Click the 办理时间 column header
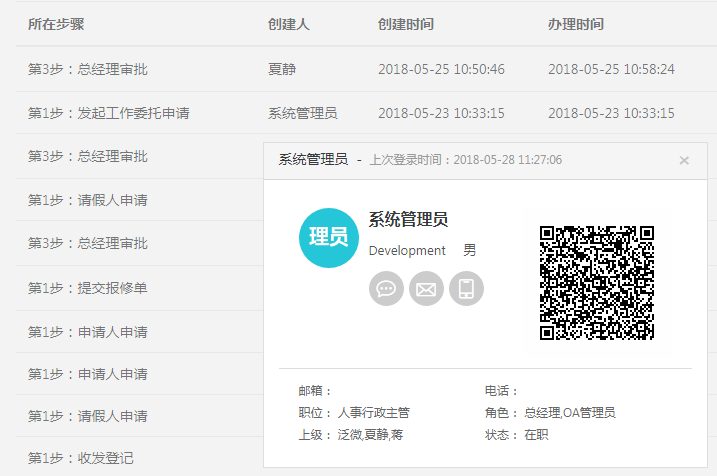Screen dimensions: 717x476 click(576, 24)
